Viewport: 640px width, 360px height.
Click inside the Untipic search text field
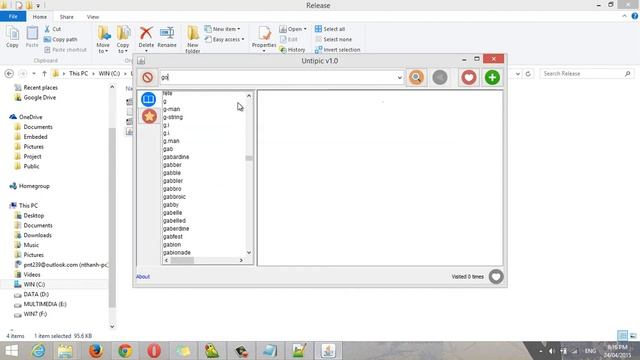tap(278, 77)
